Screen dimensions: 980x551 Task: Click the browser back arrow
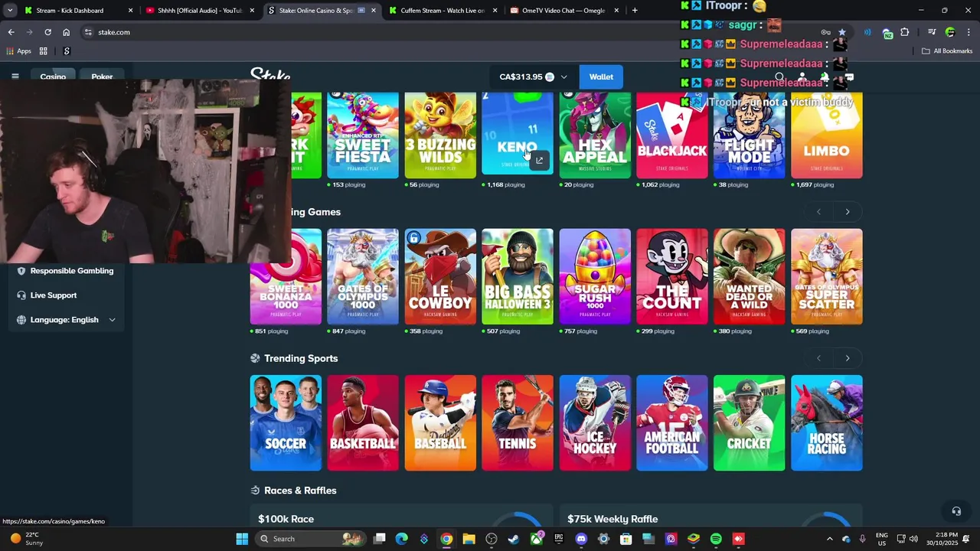11,32
